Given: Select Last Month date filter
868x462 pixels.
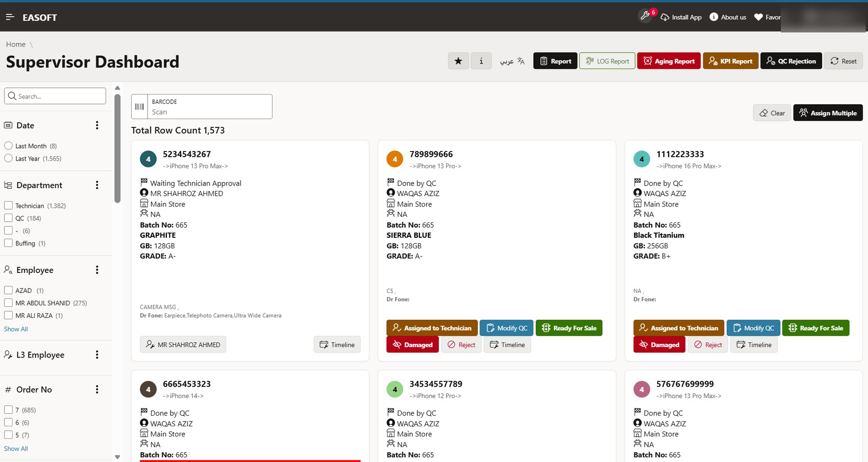Looking at the screenshot, I should tap(8, 146).
